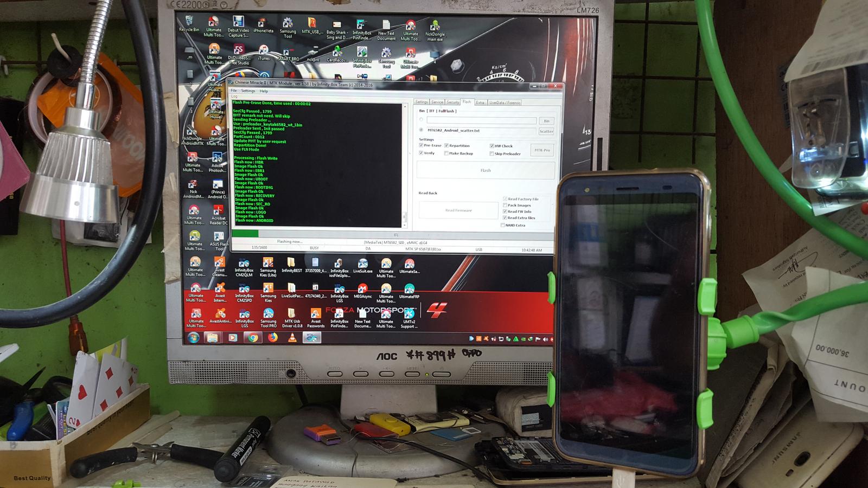Enable the Make Backup checkbox
The image size is (868, 488).
(446, 153)
